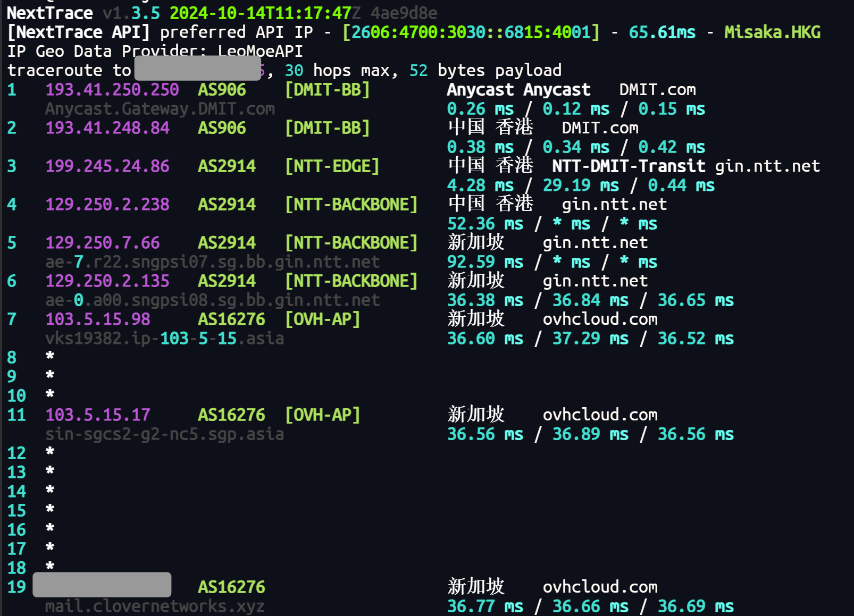The height and width of the screenshot is (616, 854).
Task: Select the hop 7 IP 103.5.15.98
Action: tap(98, 319)
